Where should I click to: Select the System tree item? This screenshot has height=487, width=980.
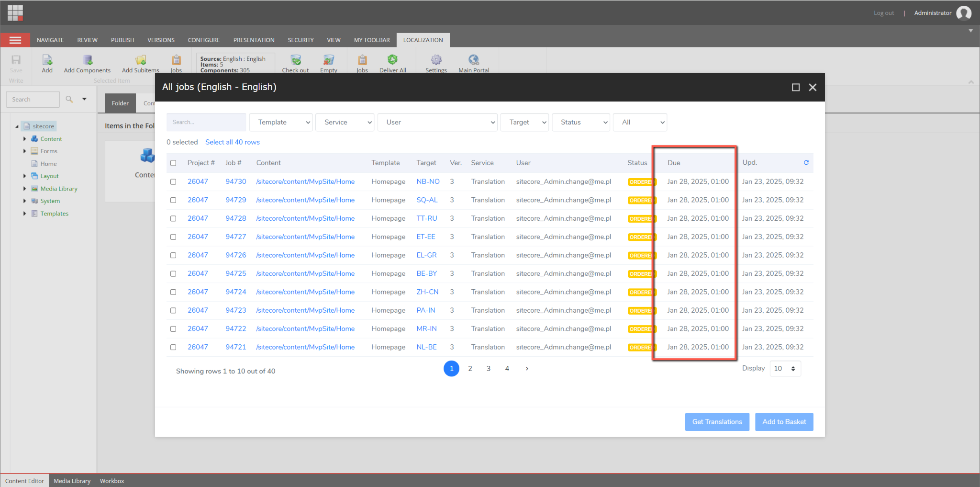coord(50,201)
